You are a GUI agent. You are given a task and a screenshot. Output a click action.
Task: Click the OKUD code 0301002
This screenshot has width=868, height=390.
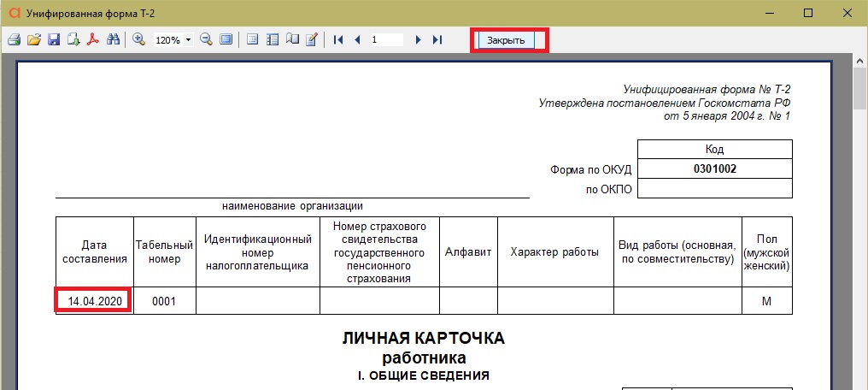pos(715,169)
